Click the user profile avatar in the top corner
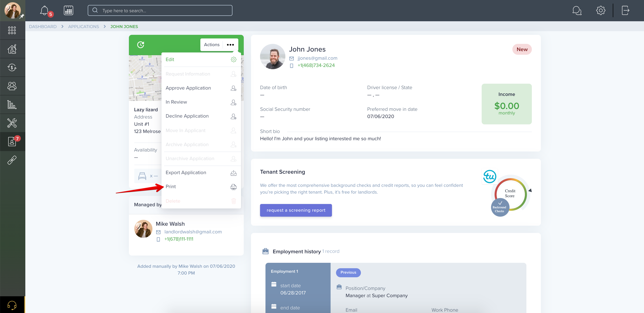Viewport: 644px width, 313px height. click(x=12, y=10)
